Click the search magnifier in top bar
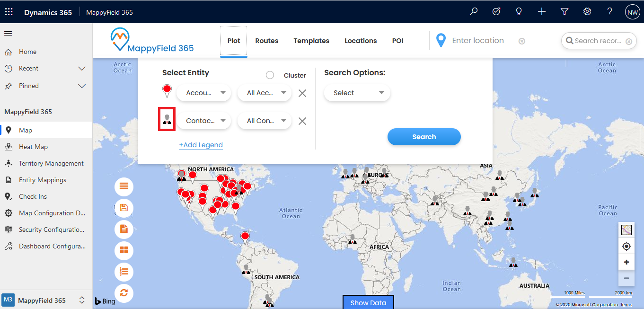This screenshot has width=644, height=309. pos(474,12)
